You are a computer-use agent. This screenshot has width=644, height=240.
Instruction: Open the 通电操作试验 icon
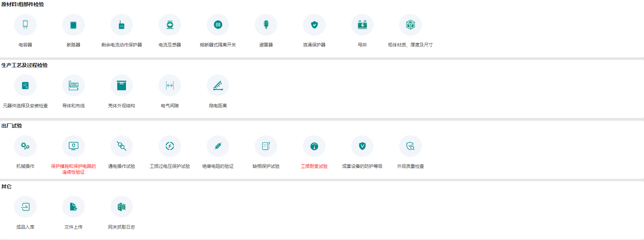[122, 146]
